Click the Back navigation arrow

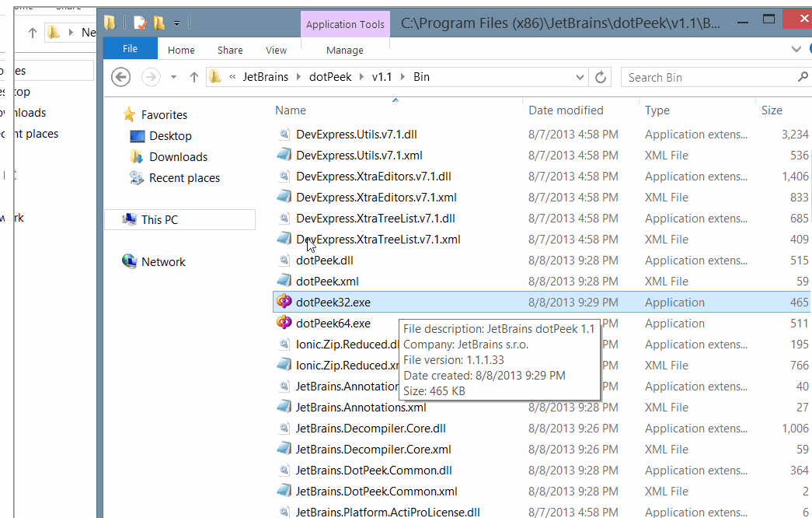(120, 77)
